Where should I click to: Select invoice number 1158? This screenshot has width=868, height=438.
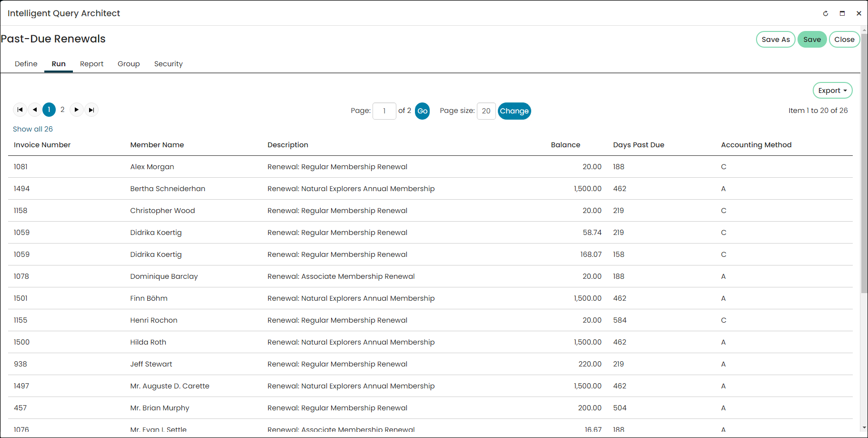[x=20, y=211]
